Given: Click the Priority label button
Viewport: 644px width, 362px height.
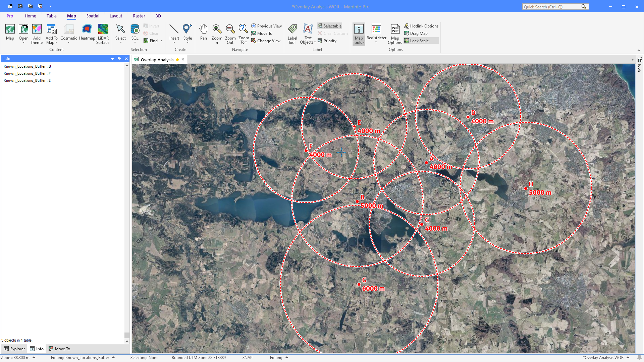Looking at the screenshot, I should pyautogui.click(x=327, y=41).
